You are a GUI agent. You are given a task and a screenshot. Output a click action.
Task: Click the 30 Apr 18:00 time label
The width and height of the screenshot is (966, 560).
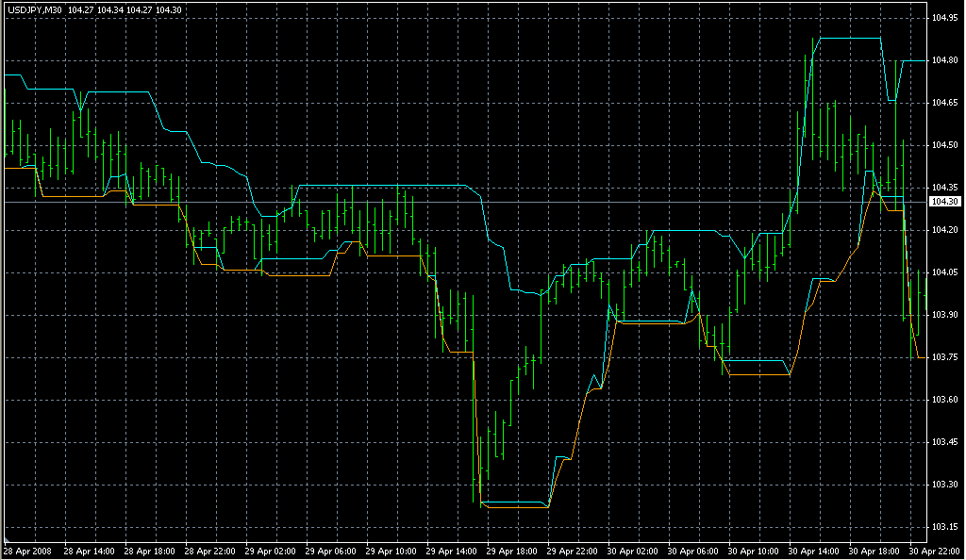874,552
